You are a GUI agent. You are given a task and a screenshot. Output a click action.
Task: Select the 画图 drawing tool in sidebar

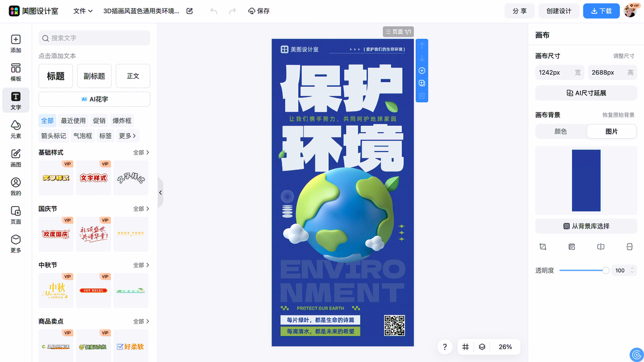click(16, 158)
